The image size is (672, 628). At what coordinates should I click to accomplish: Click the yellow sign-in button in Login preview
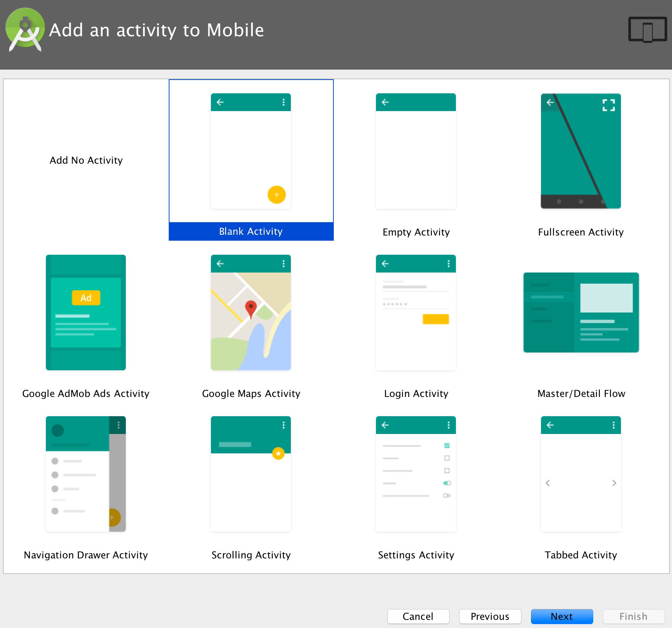point(436,319)
